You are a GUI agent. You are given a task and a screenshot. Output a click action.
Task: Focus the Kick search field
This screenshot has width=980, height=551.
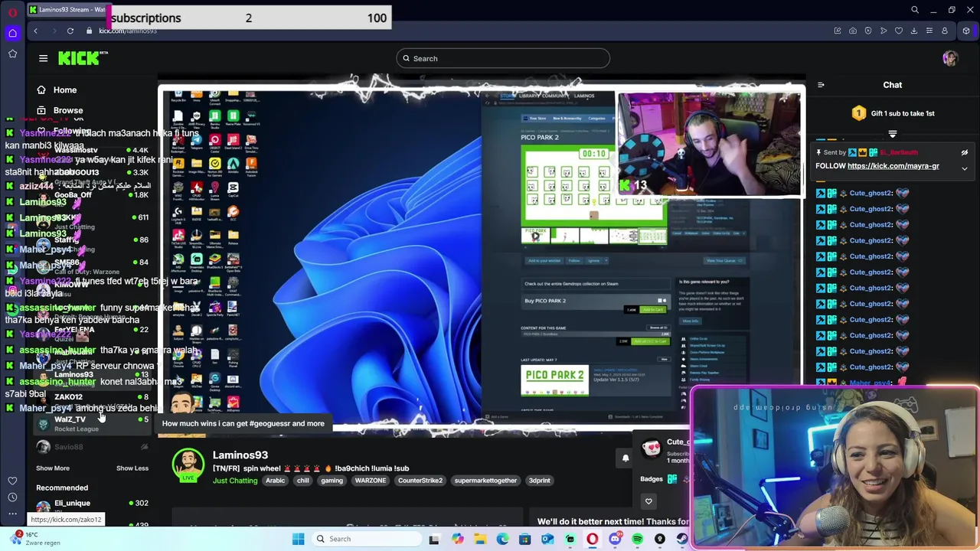point(503,58)
